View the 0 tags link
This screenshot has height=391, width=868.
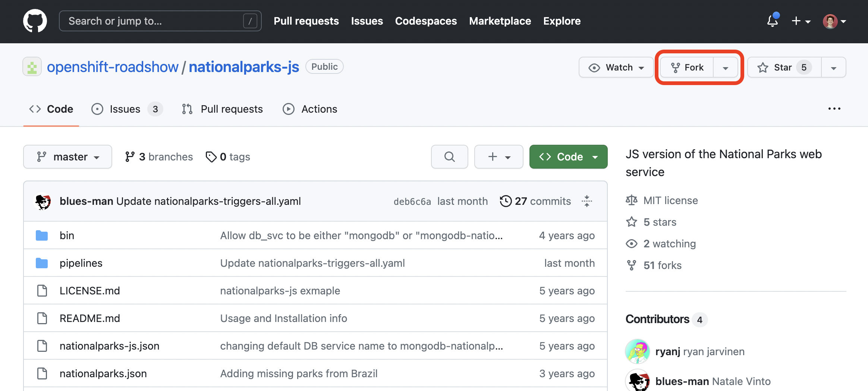point(228,157)
